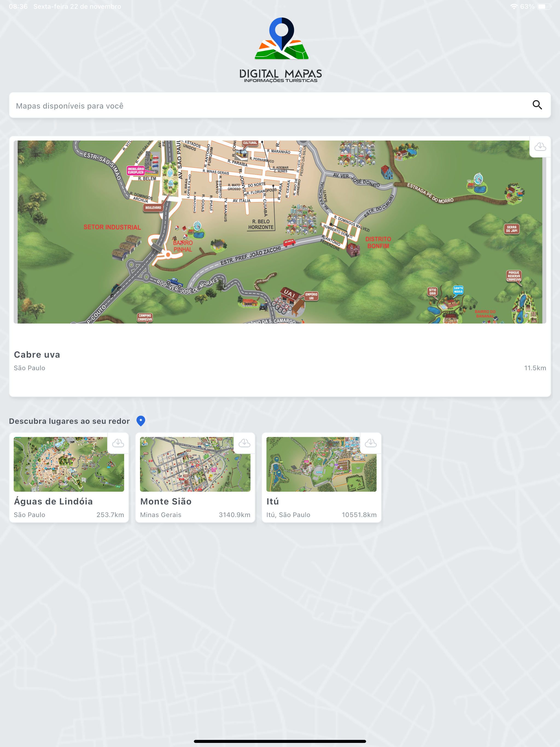Download the Itú map
Viewport: 560px width, 747px height.
pyautogui.click(x=371, y=443)
